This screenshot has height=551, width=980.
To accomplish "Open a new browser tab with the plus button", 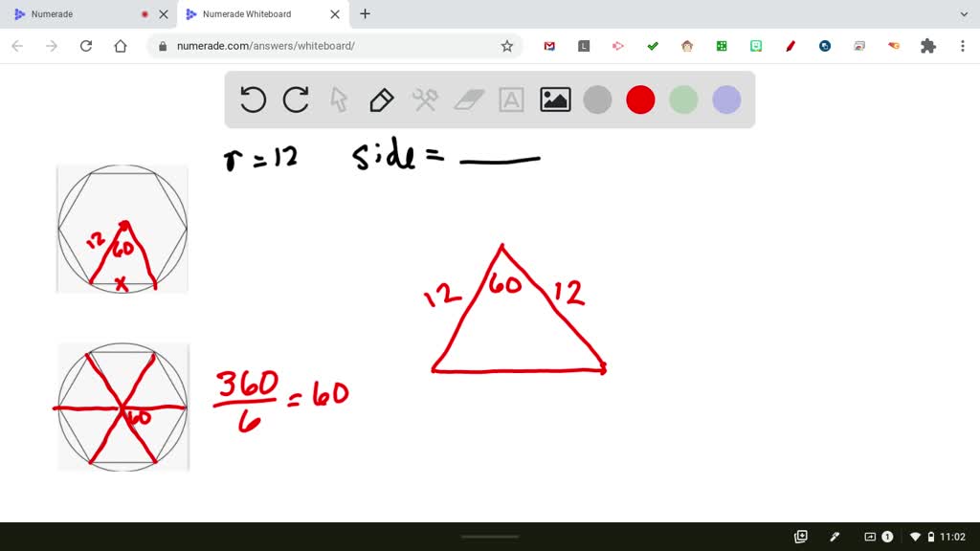I will tap(365, 13).
